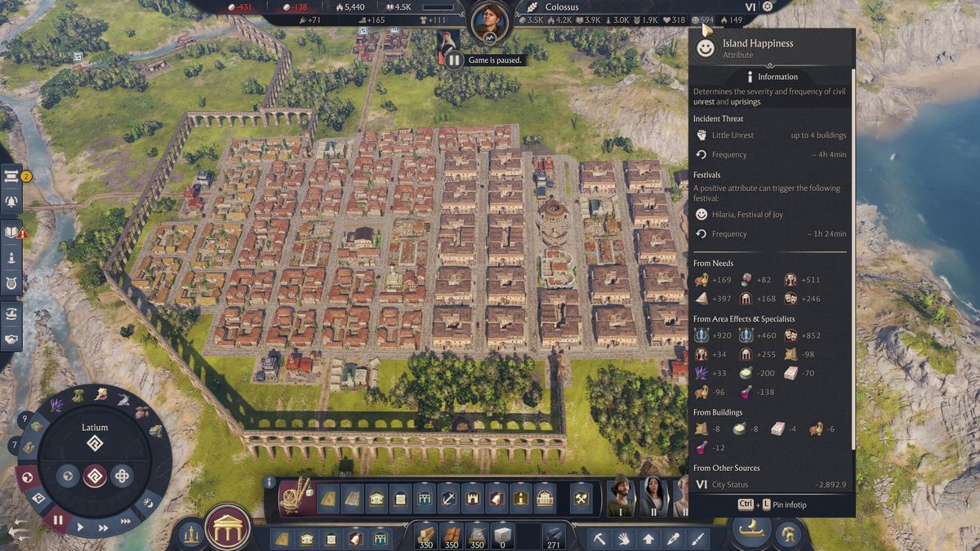Toggle the world map globe view
The height and width of the screenshot is (551, 980).
pyautogui.click(x=26, y=477)
